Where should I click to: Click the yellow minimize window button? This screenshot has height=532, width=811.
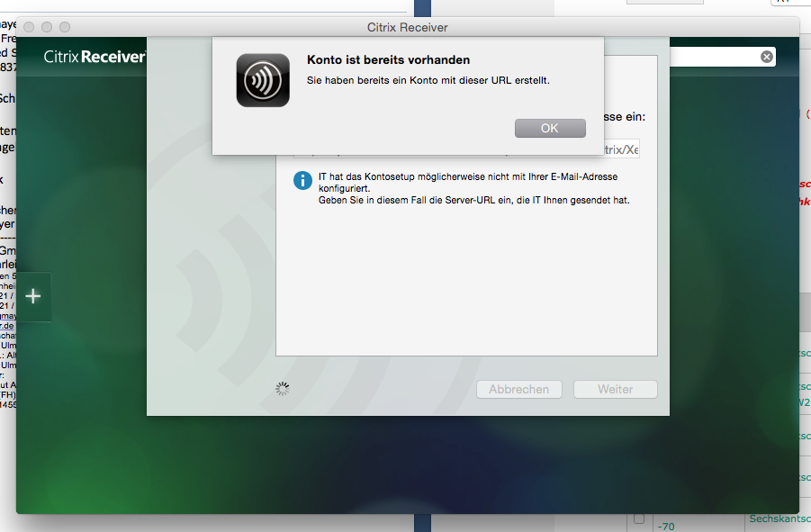(x=47, y=27)
